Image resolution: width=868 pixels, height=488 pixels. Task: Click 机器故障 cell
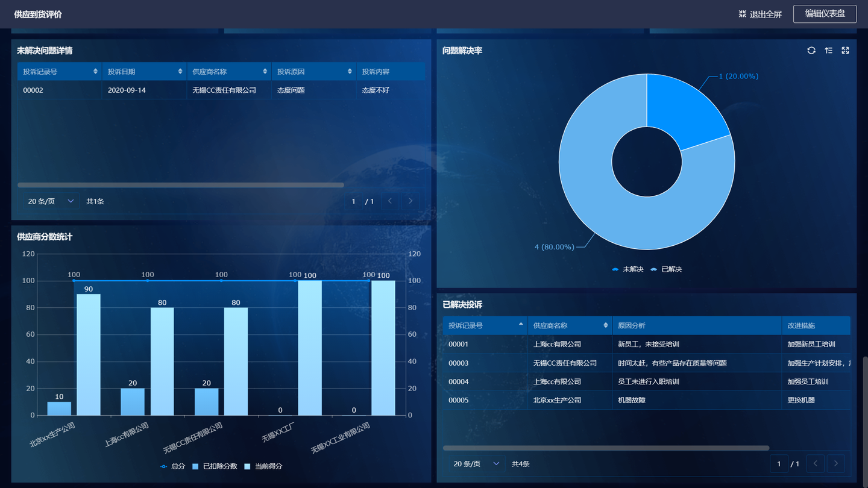632,400
